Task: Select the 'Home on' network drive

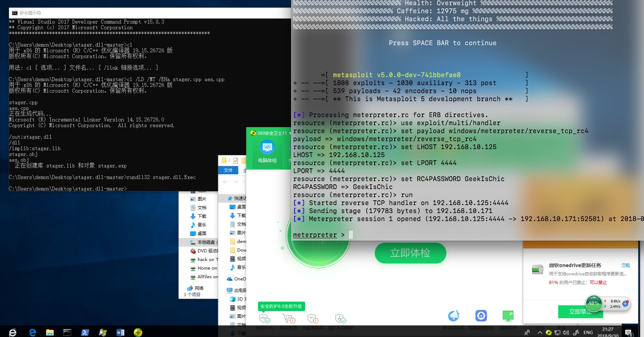Action: coord(204,268)
